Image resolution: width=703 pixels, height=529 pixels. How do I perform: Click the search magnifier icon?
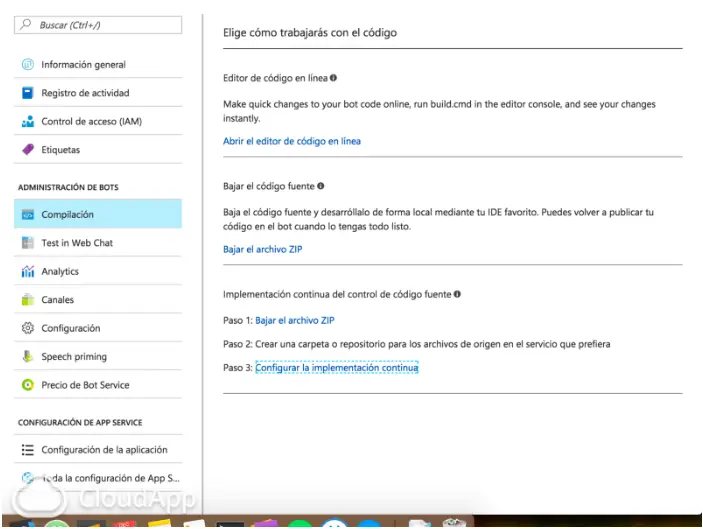coord(26,24)
